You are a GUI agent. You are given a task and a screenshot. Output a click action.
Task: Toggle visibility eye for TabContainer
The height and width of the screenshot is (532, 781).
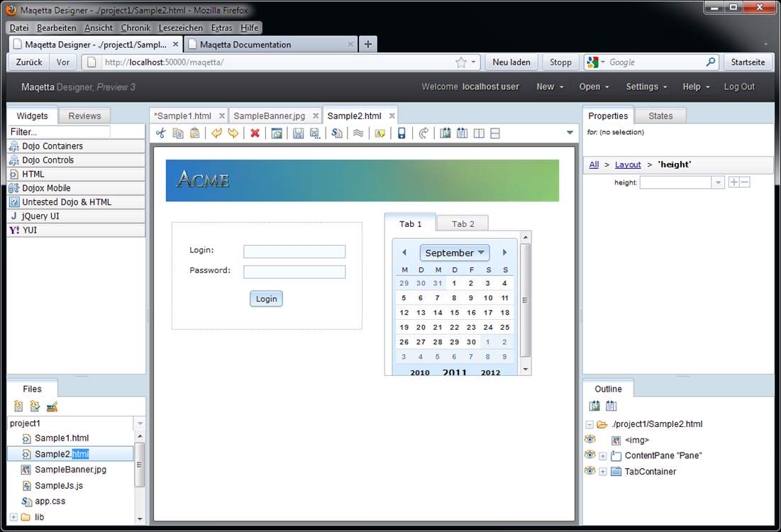(590, 471)
